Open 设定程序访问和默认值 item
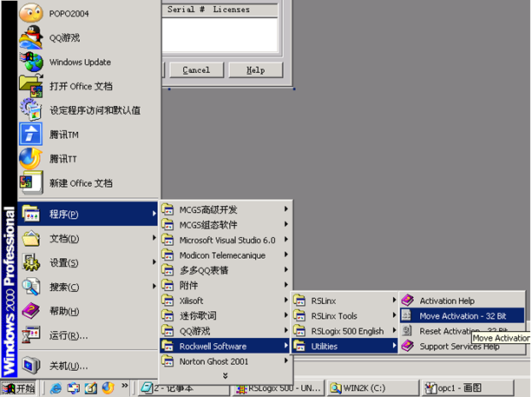The image size is (532, 397). click(x=94, y=110)
